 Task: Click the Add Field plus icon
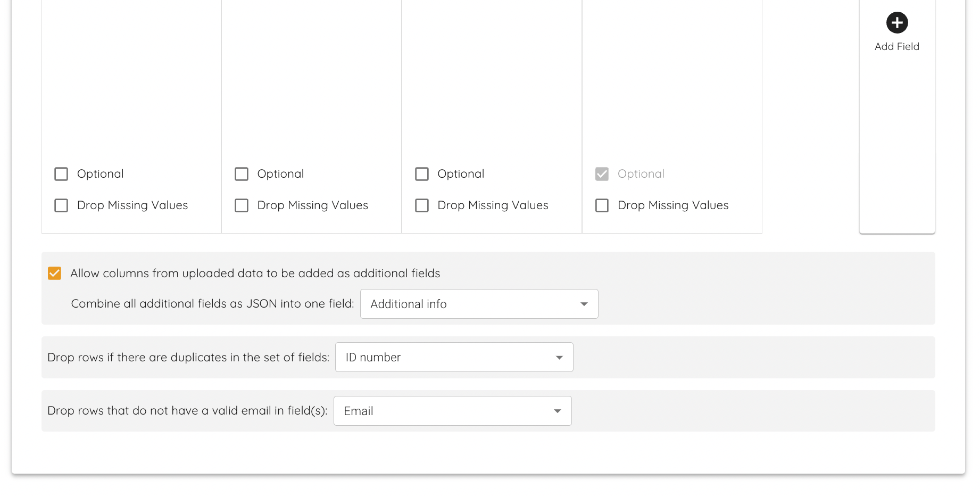coord(897,23)
